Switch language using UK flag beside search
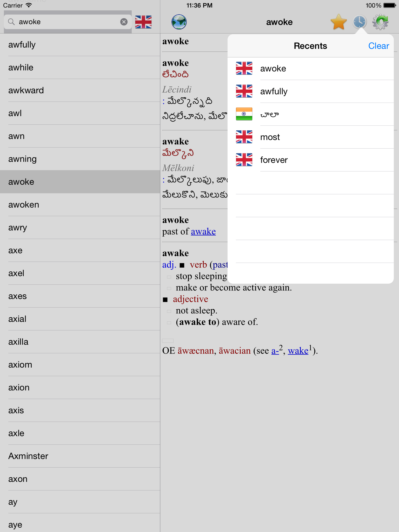This screenshot has height=532, width=399. coord(143,22)
